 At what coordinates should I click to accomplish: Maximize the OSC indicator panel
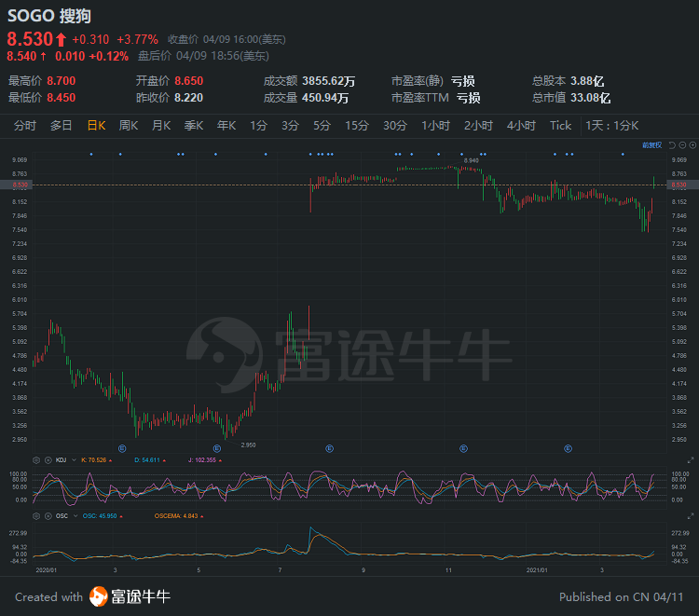pos(691,515)
